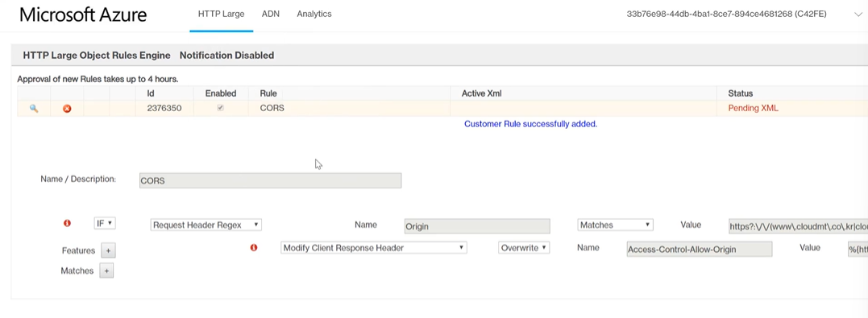Open account chevron at top right
This screenshot has height=318, width=868.
pos(858,14)
